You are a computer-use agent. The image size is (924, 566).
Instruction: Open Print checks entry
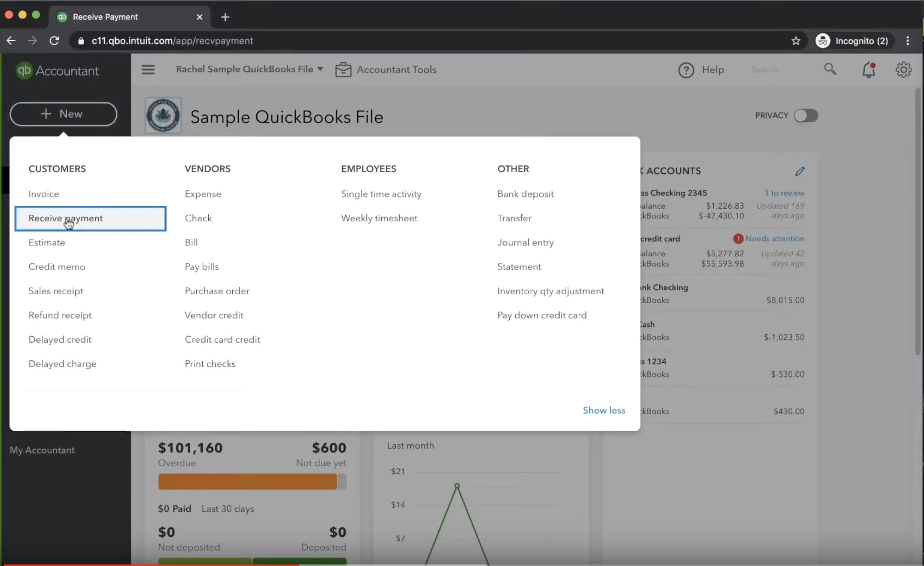click(x=210, y=364)
